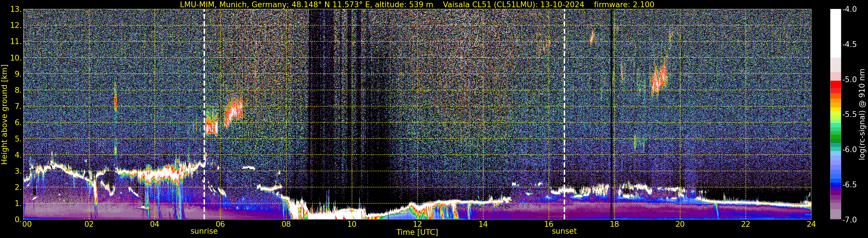868x238 pixels.
Task: Click the '24' time axis tick label
Action: point(811,224)
